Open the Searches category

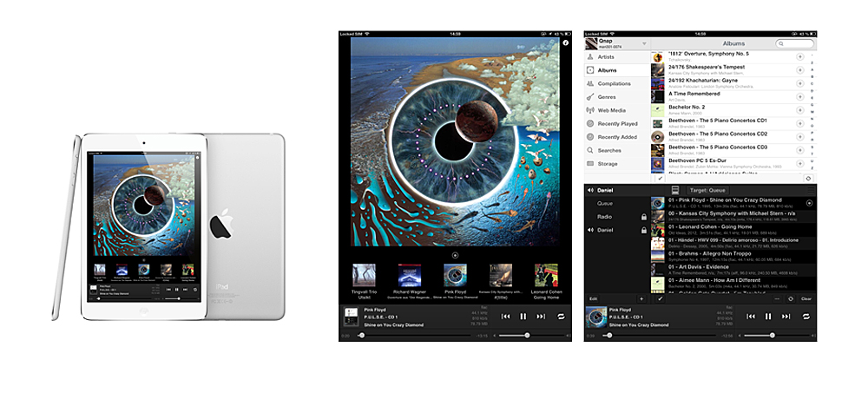(x=616, y=151)
